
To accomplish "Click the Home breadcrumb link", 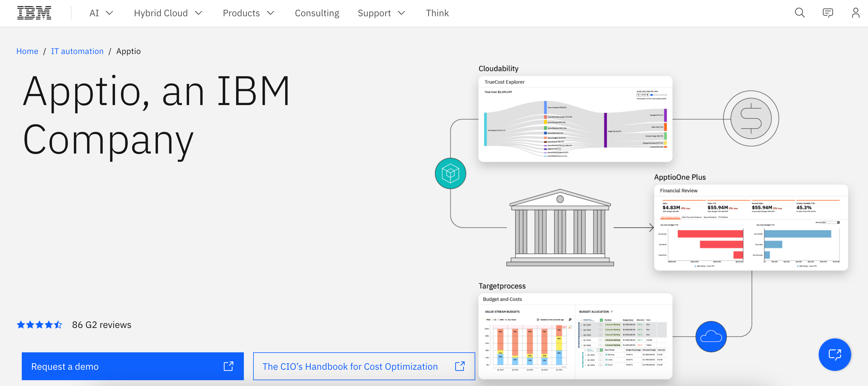I will point(27,51).
